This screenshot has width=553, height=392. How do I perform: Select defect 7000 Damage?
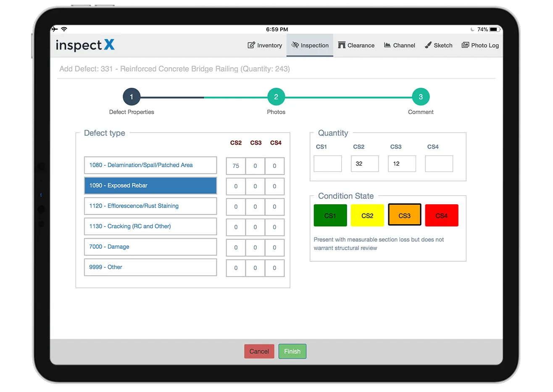(150, 247)
